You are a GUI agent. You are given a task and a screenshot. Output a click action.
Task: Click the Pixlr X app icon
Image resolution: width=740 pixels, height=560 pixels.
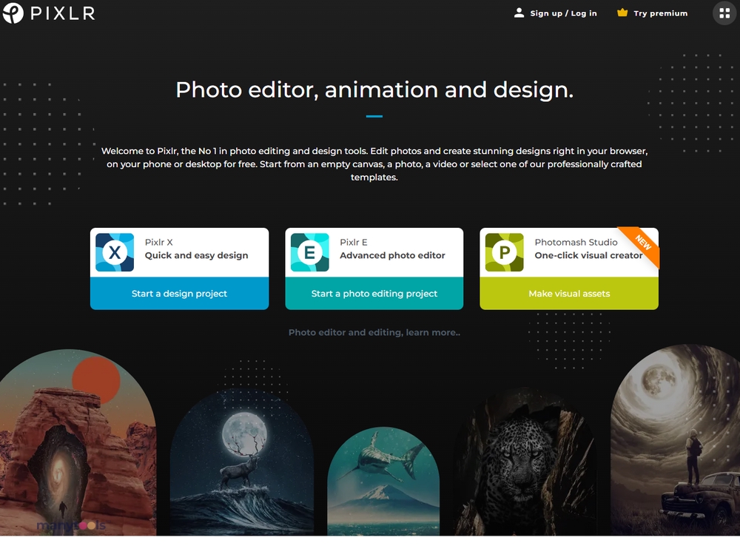pos(115,252)
